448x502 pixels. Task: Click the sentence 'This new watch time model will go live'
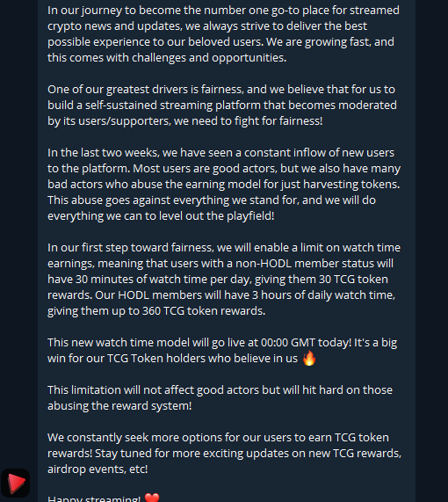coord(222,350)
